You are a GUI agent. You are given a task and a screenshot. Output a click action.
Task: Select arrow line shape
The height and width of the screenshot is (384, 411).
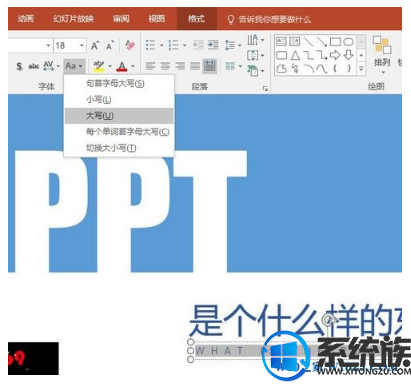322,42
